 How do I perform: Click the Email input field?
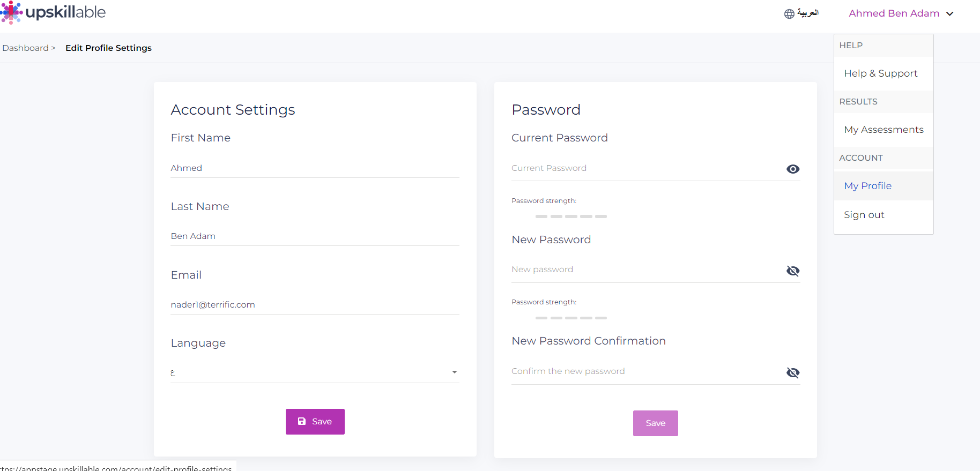[315, 305]
